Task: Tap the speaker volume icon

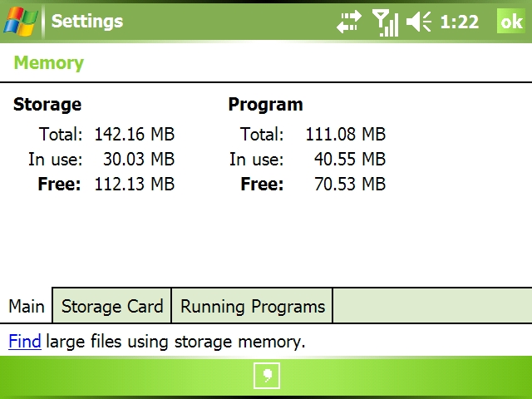Action: coord(418,22)
